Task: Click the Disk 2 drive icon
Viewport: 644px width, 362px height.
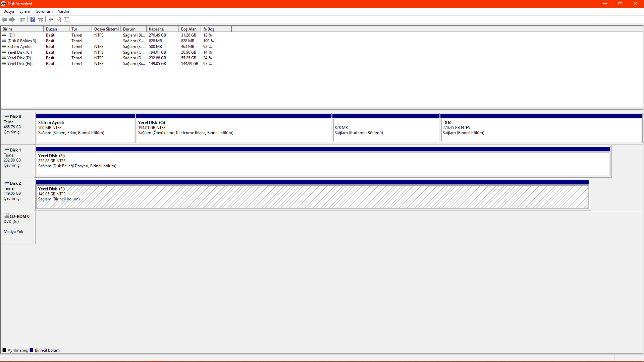Action: (x=7, y=183)
